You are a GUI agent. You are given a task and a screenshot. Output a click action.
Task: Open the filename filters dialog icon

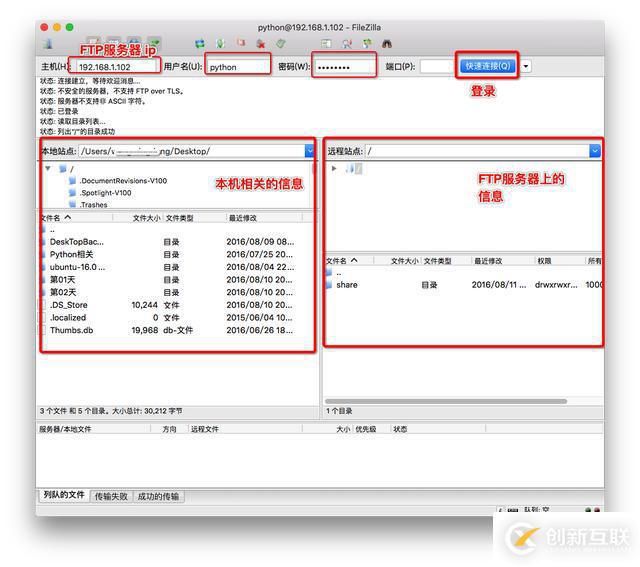coord(326,43)
